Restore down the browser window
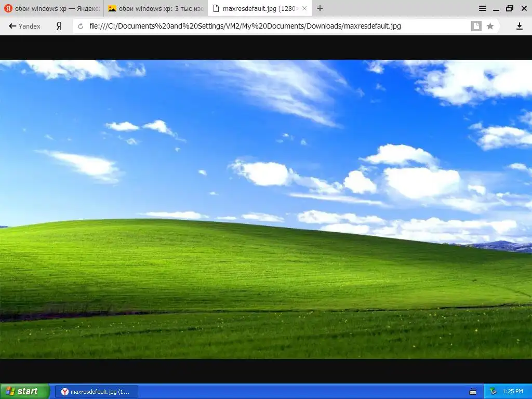 pos(510,8)
